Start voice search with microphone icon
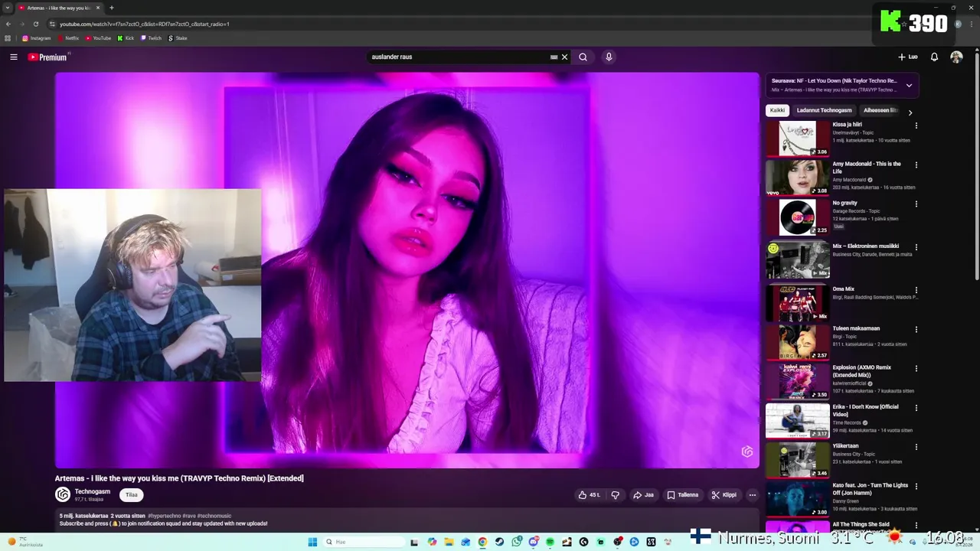The width and height of the screenshot is (980, 551). (x=609, y=57)
